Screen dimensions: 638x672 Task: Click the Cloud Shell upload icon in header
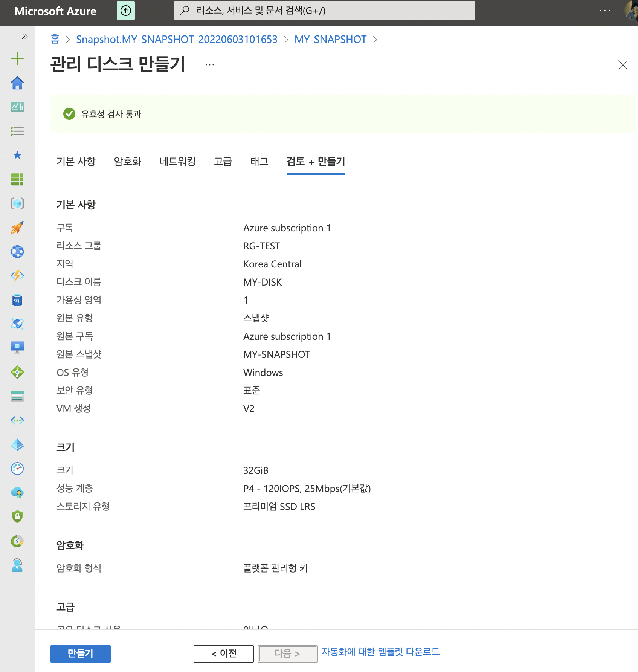click(x=126, y=11)
